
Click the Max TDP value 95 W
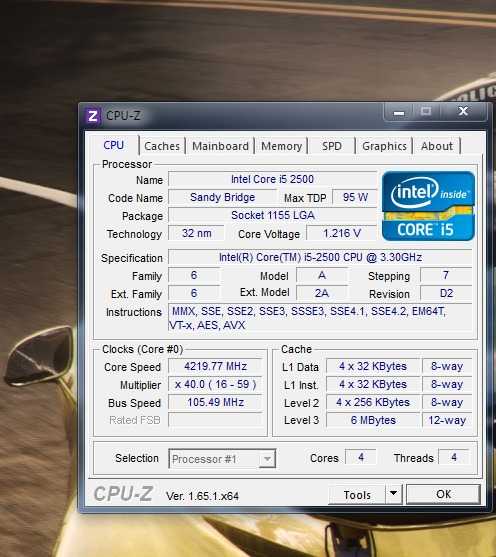coord(355,197)
